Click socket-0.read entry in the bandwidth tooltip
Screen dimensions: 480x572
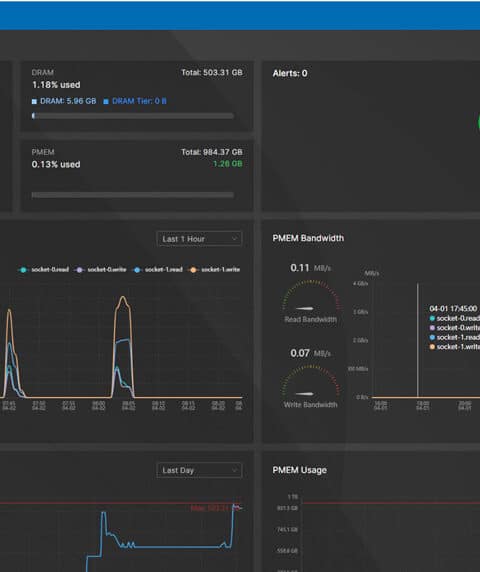455,318
